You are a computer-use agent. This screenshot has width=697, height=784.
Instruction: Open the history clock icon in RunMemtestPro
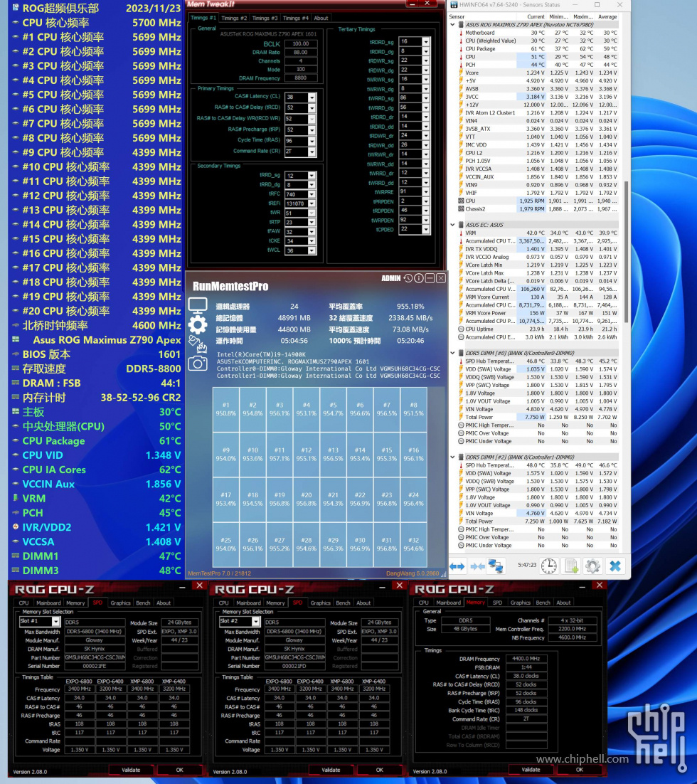click(408, 278)
